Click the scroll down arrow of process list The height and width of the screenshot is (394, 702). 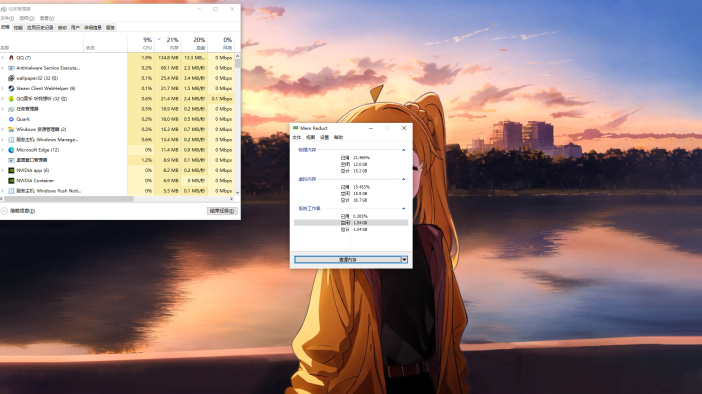(x=237, y=193)
